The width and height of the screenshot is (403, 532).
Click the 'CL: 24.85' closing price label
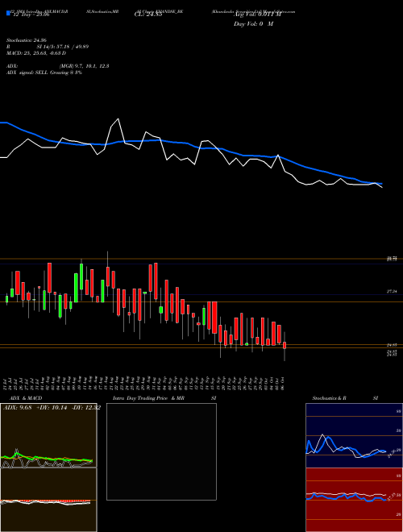(148, 15)
